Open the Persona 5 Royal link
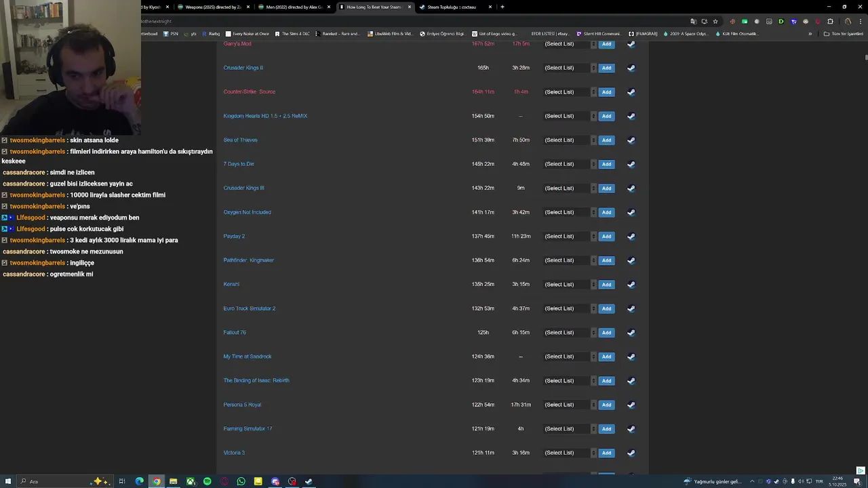868x488 pixels. (x=242, y=405)
